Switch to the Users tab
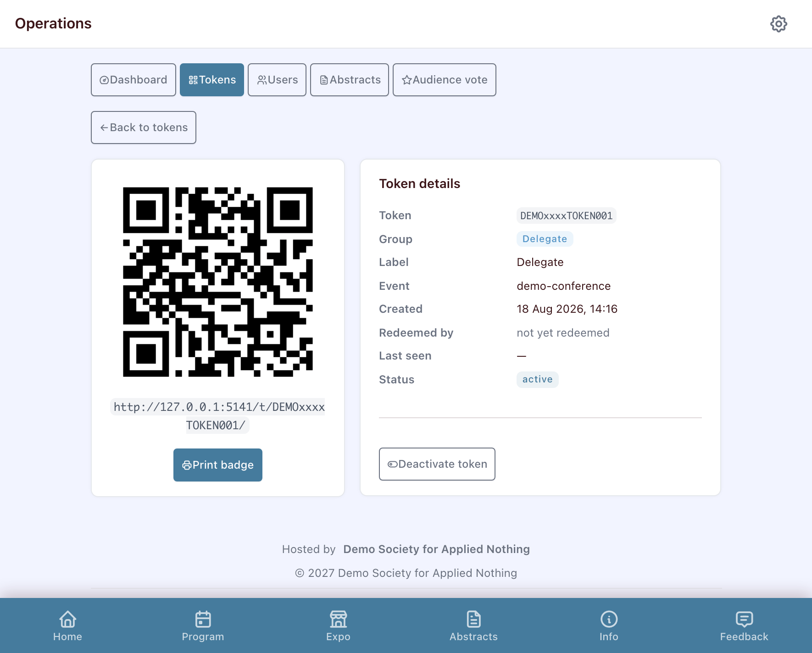Screen dimensions: 812x653 [277, 80]
